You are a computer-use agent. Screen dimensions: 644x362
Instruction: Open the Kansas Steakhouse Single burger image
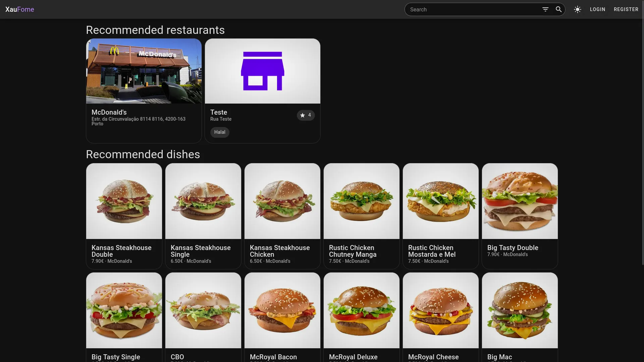pos(203,201)
